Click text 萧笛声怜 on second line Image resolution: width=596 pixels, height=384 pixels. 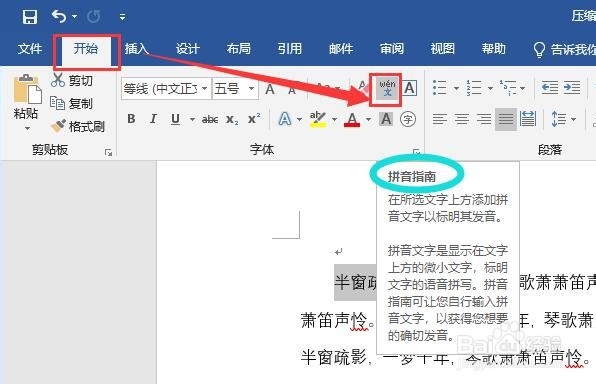[x=334, y=320]
